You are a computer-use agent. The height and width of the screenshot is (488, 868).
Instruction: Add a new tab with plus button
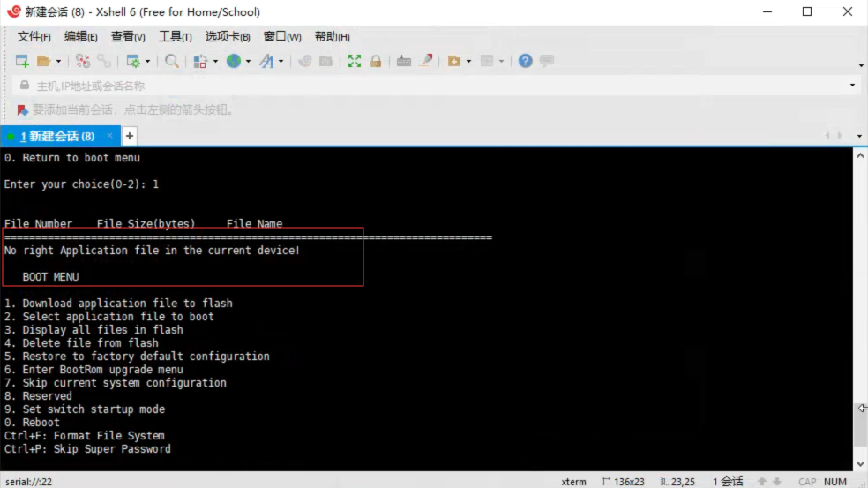tap(130, 136)
